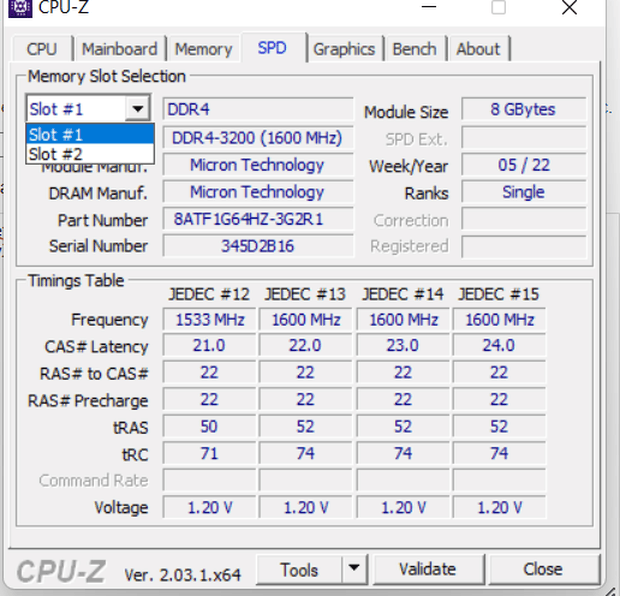Click the Week/Year value 05 / 22
The width and height of the screenshot is (620, 596).
(x=523, y=165)
